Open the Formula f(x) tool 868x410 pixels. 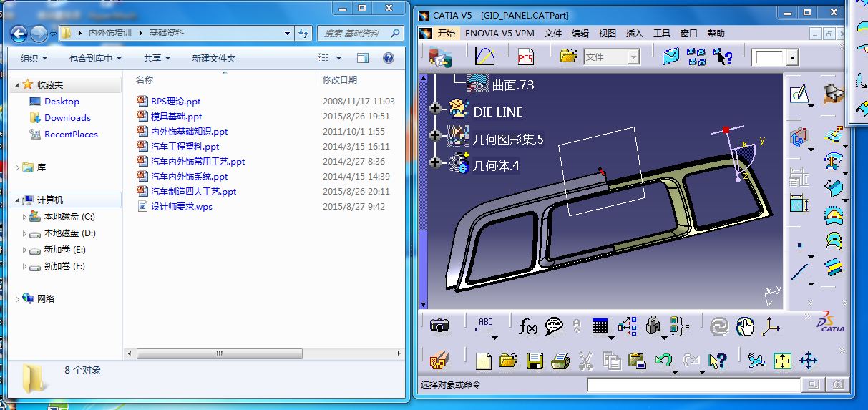coord(527,327)
